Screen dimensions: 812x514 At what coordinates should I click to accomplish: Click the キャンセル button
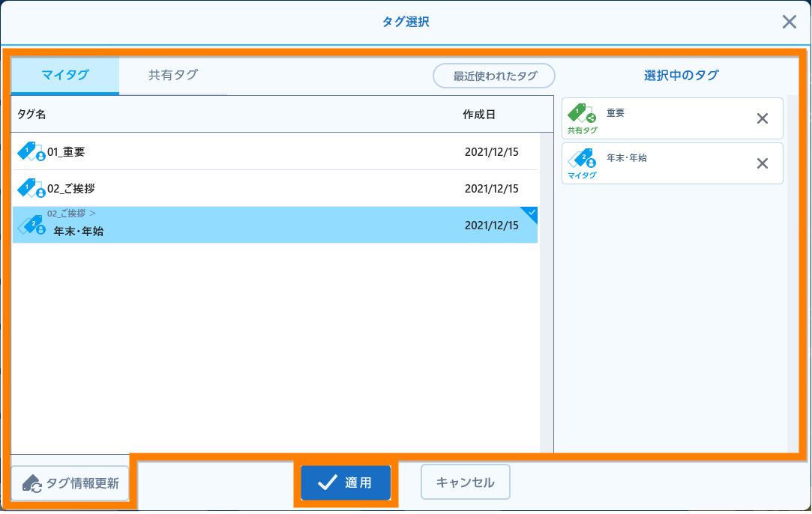[x=465, y=483]
